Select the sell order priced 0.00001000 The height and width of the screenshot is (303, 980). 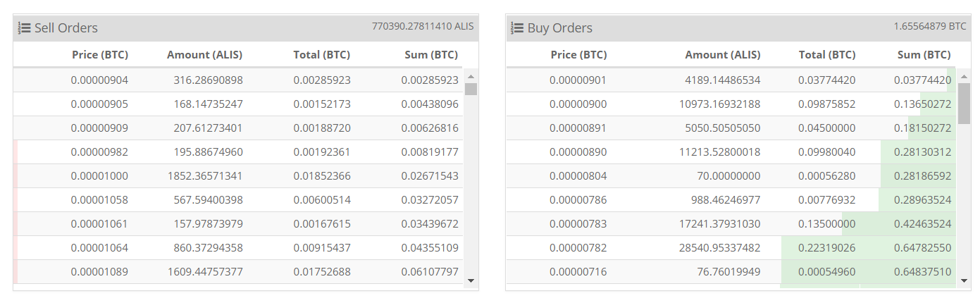tap(99, 176)
